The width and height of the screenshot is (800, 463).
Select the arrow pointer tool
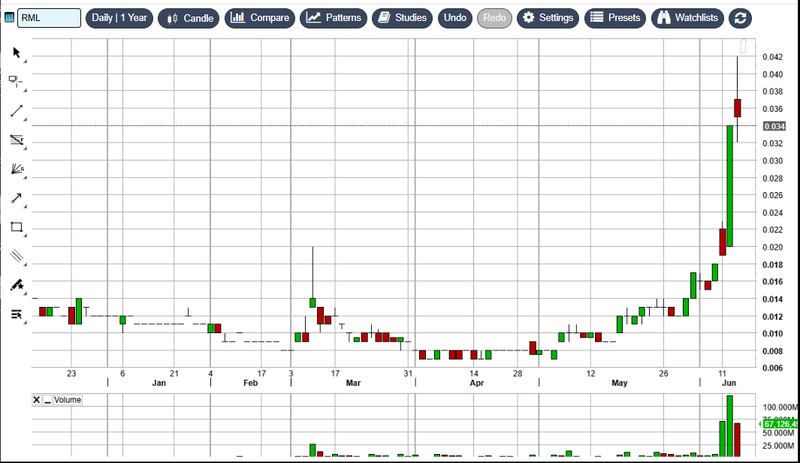click(16, 52)
